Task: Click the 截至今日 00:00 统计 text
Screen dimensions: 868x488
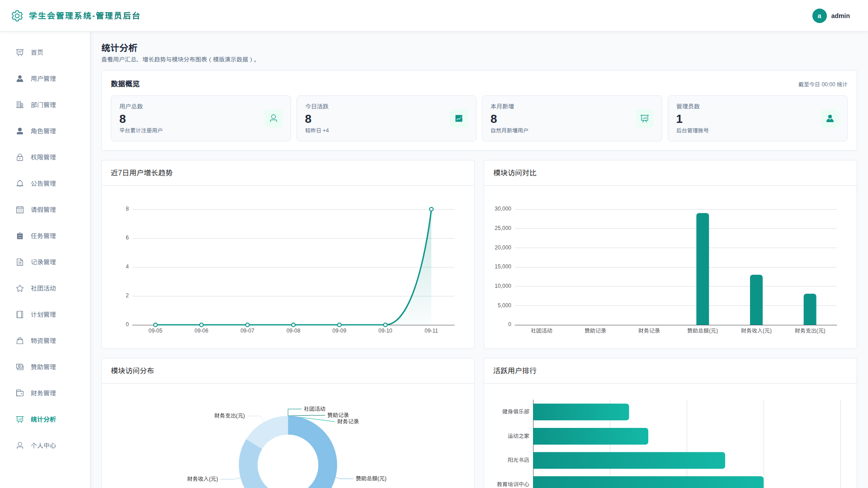Action: 823,84
